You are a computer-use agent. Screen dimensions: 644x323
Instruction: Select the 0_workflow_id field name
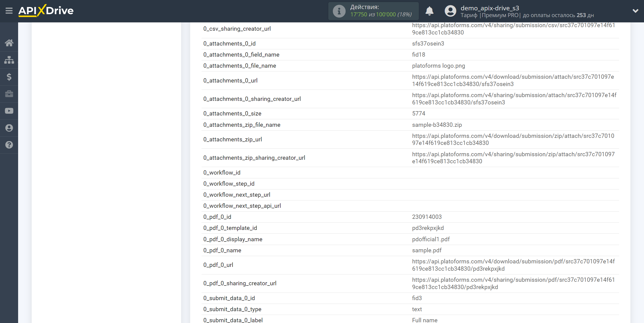pyautogui.click(x=222, y=173)
